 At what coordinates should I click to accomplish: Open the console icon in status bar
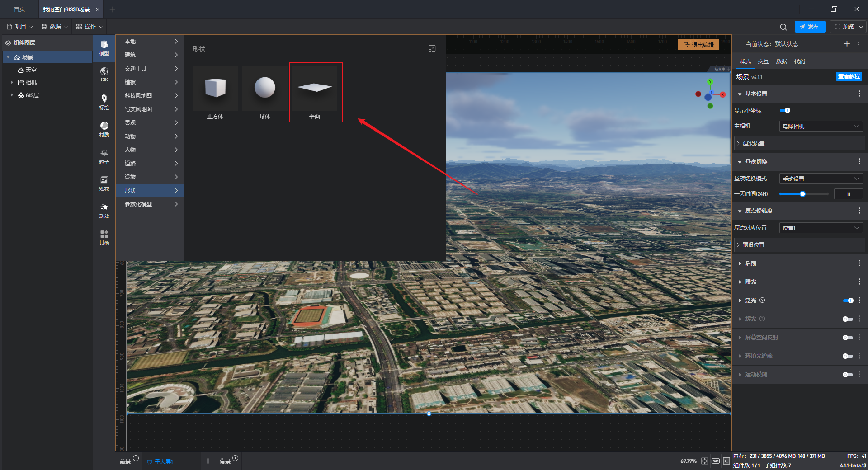(x=726, y=461)
